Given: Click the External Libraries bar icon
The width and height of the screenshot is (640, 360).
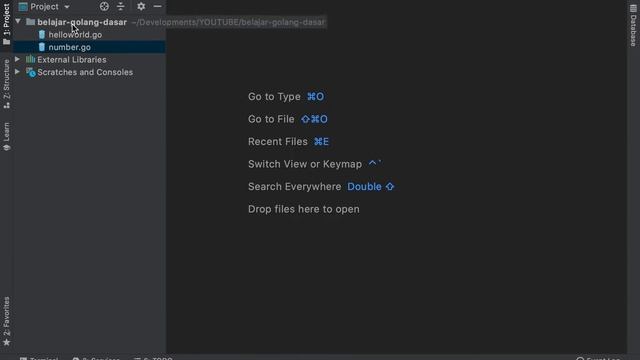Looking at the screenshot, I should pos(30,59).
